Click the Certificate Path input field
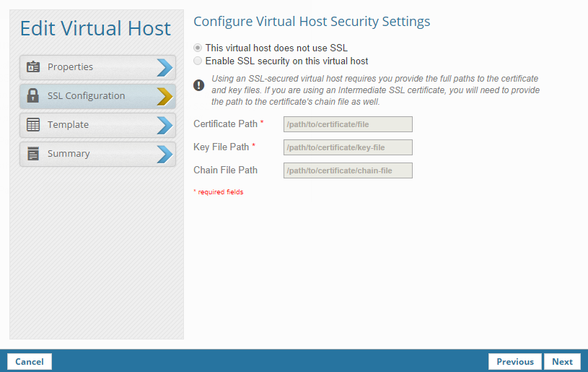Screen dimensions: 588x372 [x=348, y=124]
